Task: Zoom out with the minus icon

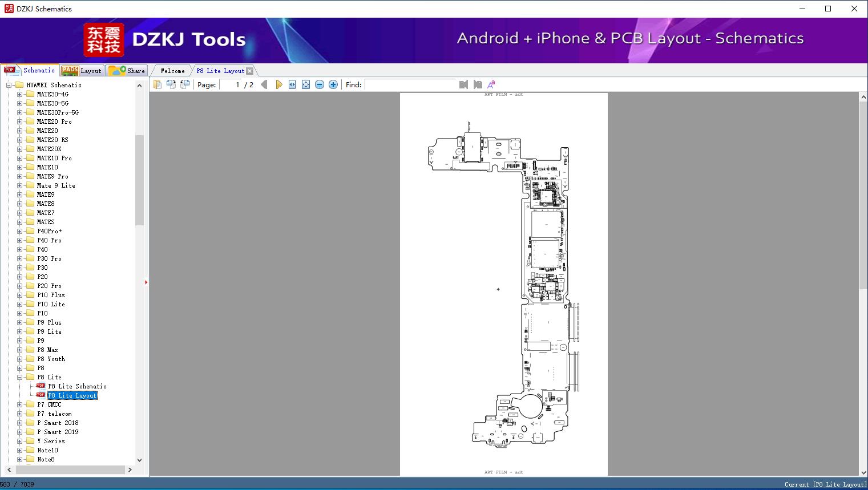Action: point(320,84)
